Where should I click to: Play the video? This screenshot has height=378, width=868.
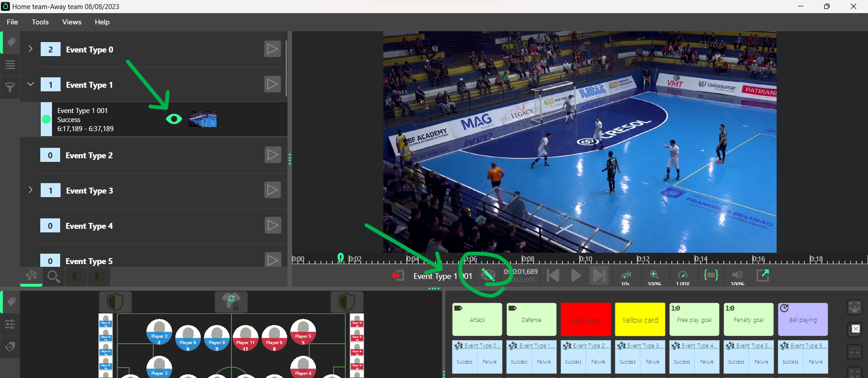(576, 275)
